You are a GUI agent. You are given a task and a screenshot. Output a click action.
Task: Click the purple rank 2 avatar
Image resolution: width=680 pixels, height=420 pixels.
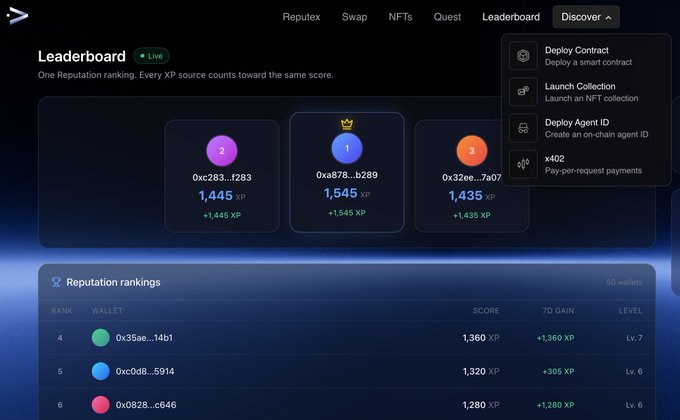coord(222,151)
